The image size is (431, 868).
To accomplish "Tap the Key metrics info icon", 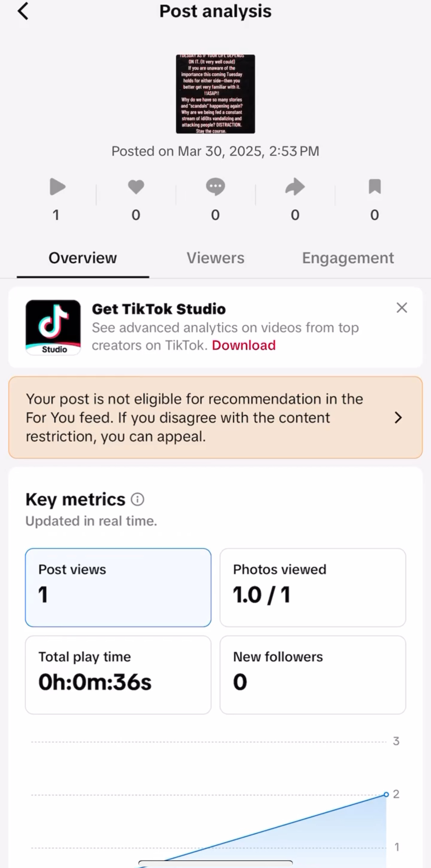I will point(137,499).
